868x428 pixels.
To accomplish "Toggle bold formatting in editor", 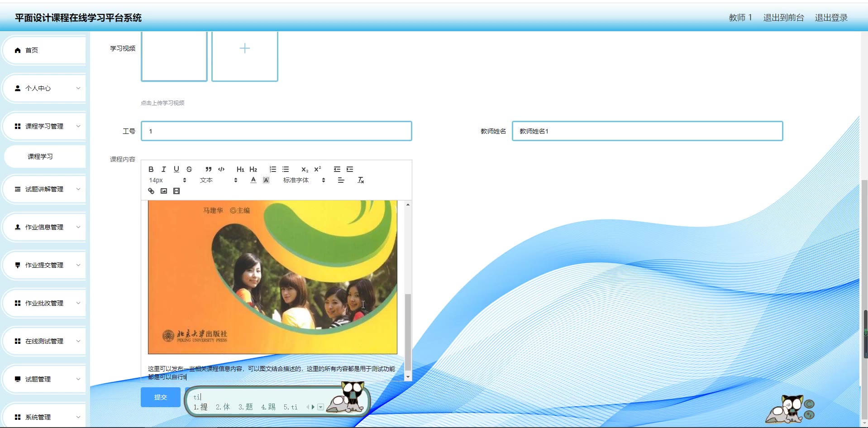I will click(151, 169).
